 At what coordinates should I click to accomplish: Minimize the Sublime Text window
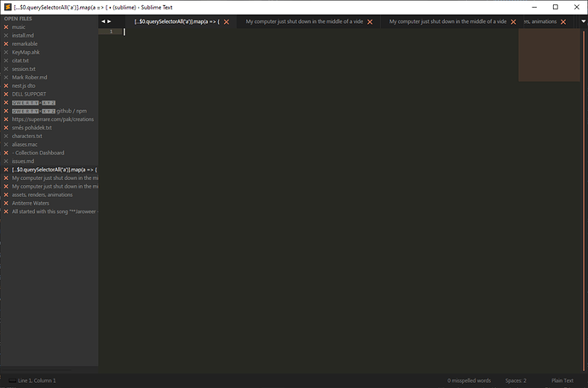pos(534,7)
